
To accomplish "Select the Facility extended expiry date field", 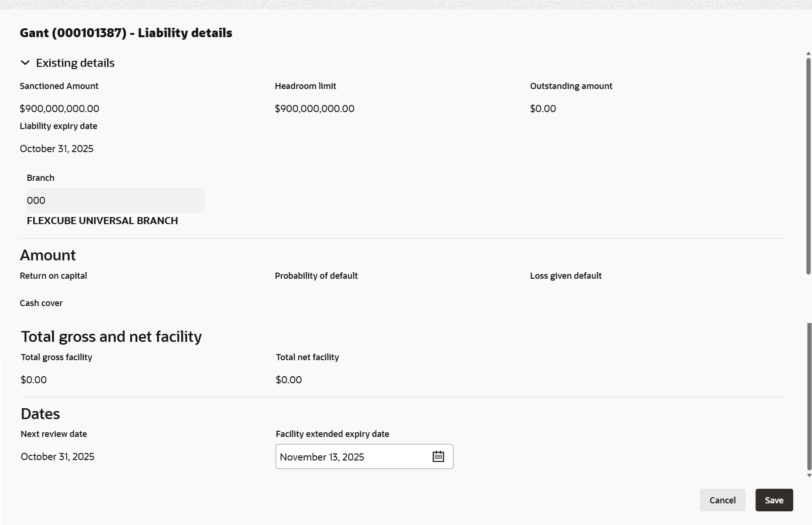I will click(353, 456).
